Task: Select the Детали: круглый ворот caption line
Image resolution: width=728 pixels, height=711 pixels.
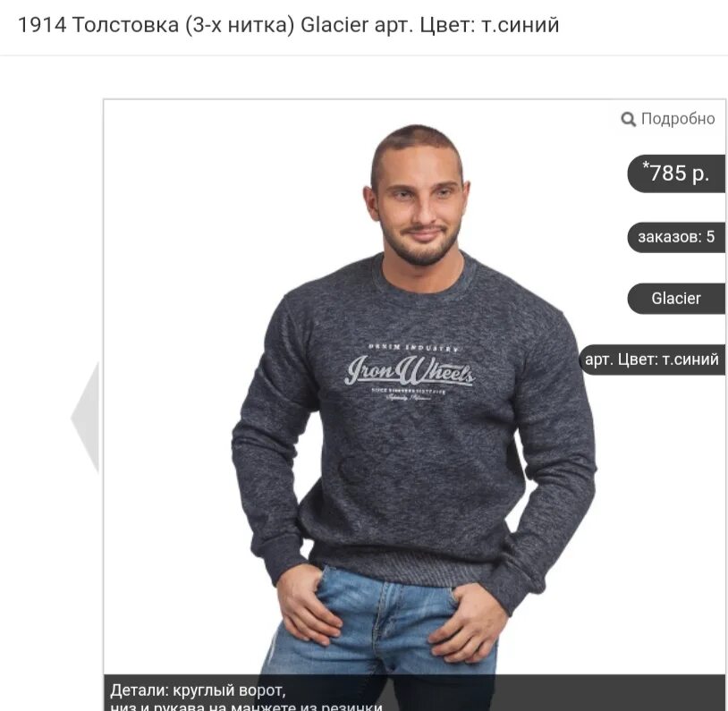Action: 198,690
